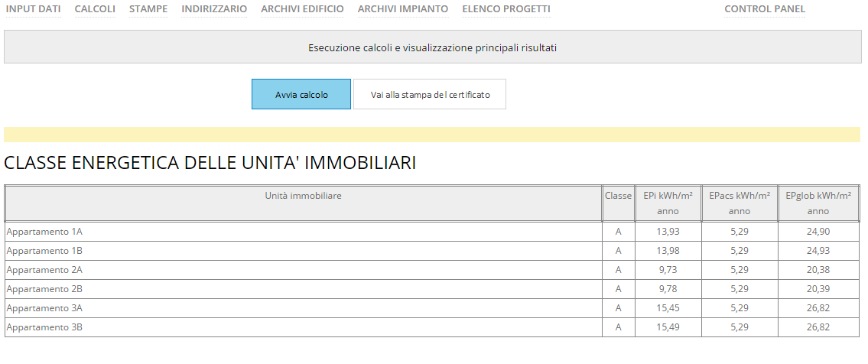This screenshot has width=868, height=364.
Task: Click the yellow status message bar
Action: coord(432,135)
